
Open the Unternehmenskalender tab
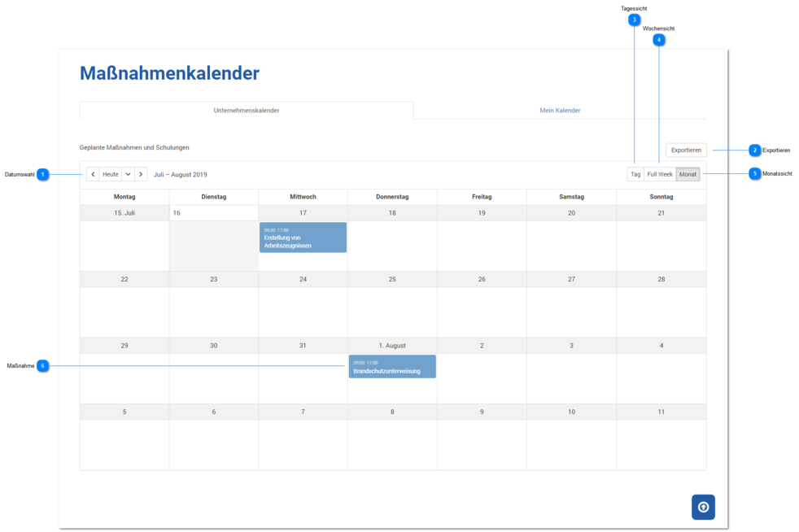246,110
